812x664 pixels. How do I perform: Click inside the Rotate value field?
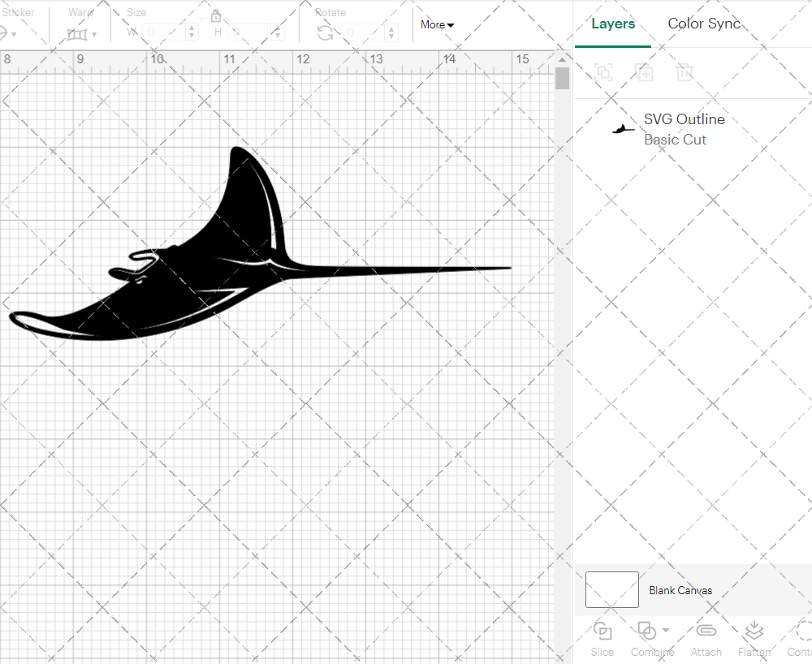pyautogui.click(x=361, y=33)
